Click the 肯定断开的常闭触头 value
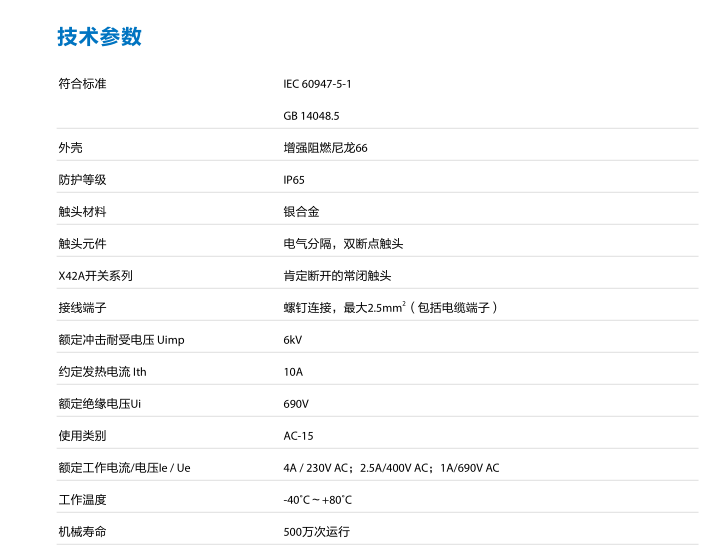702x550 pixels. [x=337, y=276]
